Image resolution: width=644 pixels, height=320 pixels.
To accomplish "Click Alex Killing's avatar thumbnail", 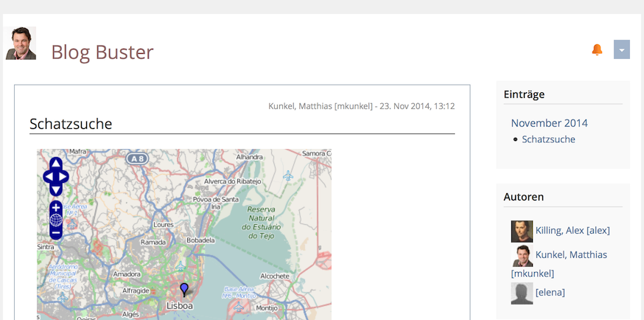I will coord(522,232).
